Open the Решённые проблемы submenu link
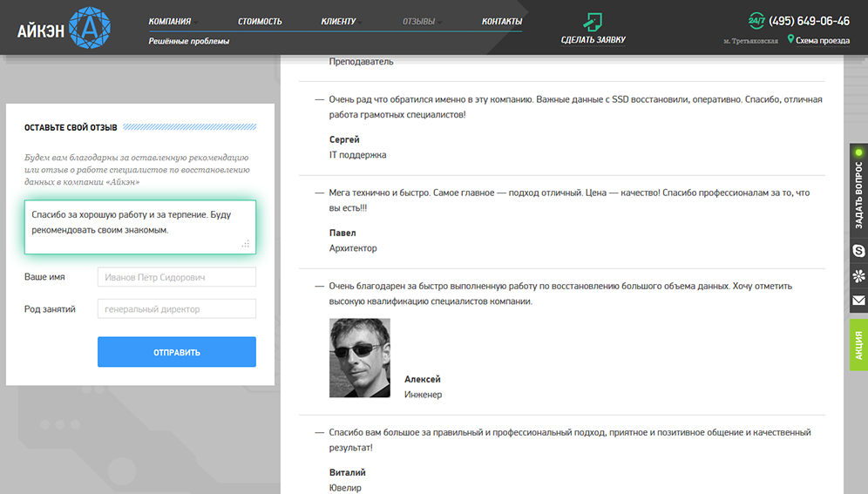 click(x=189, y=41)
